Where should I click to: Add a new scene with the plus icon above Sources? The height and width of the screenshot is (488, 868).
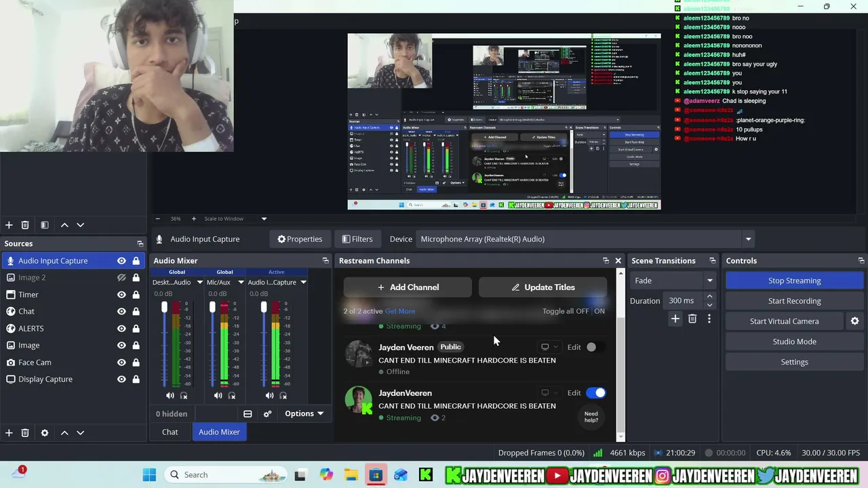coord(9,225)
